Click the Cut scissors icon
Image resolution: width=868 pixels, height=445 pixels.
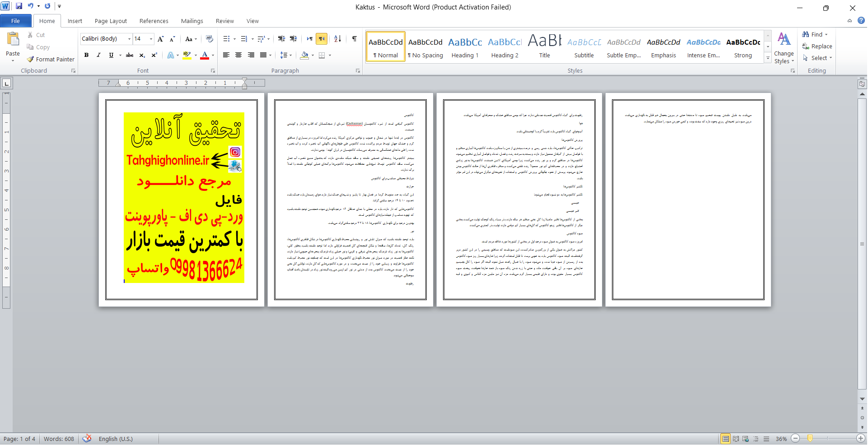(x=30, y=35)
